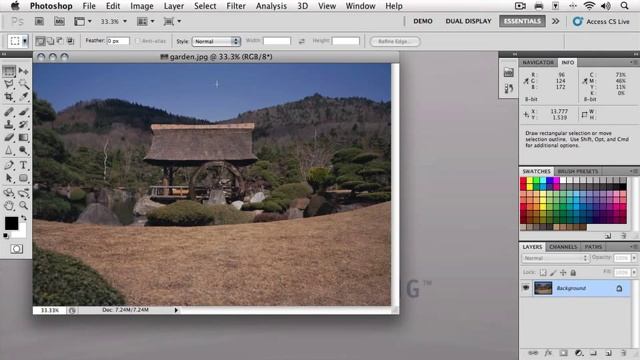Hide the Background layer via eye icon
This screenshot has width=640, height=360.
(x=526, y=288)
